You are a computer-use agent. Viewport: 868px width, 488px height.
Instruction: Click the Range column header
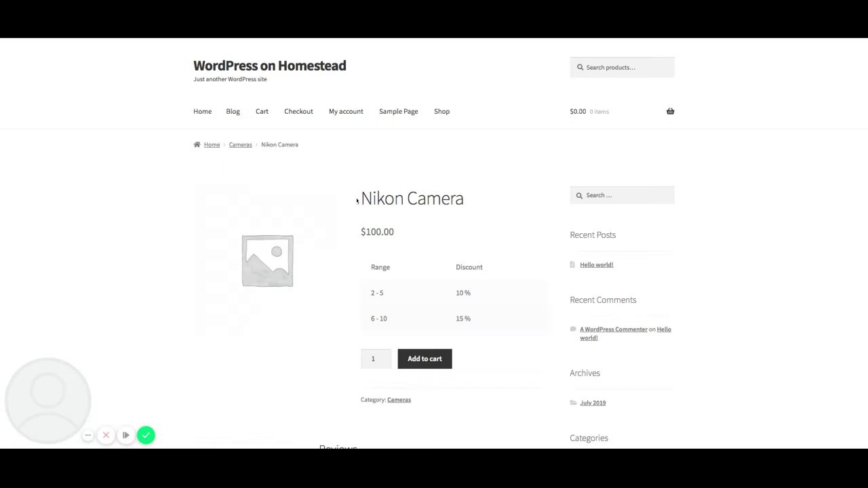380,267
